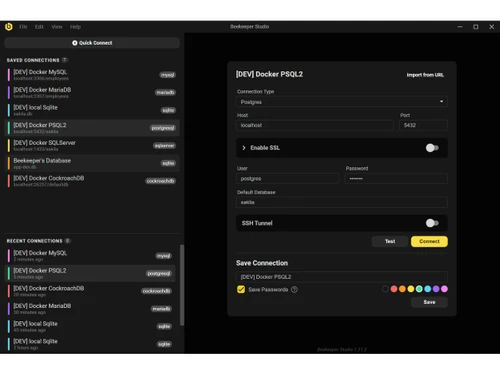Screen dimensions: 500x375
Task: Click the mysql tag in saved connections
Action: tap(167, 75)
